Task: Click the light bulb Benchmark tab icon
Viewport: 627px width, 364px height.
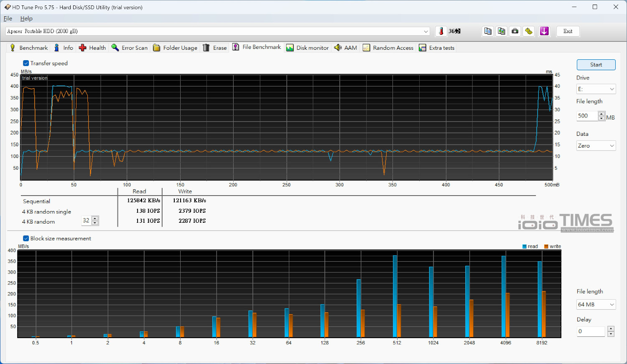Action: click(x=13, y=48)
